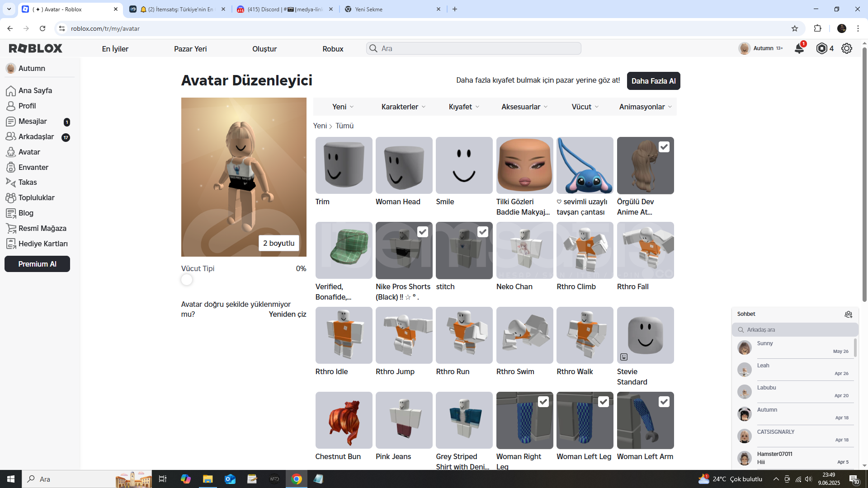Viewport: 868px width, 488px height.
Task: Click the notifications bell icon
Action: tap(799, 48)
